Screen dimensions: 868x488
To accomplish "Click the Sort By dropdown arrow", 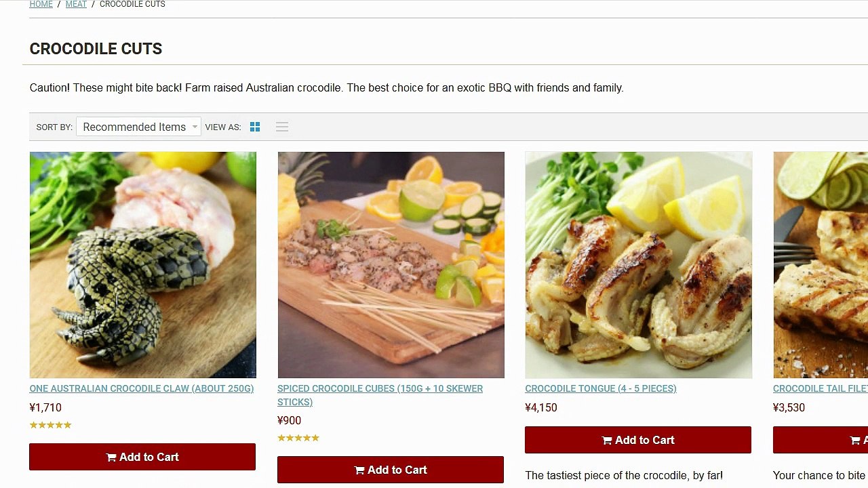I will tap(195, 127).
